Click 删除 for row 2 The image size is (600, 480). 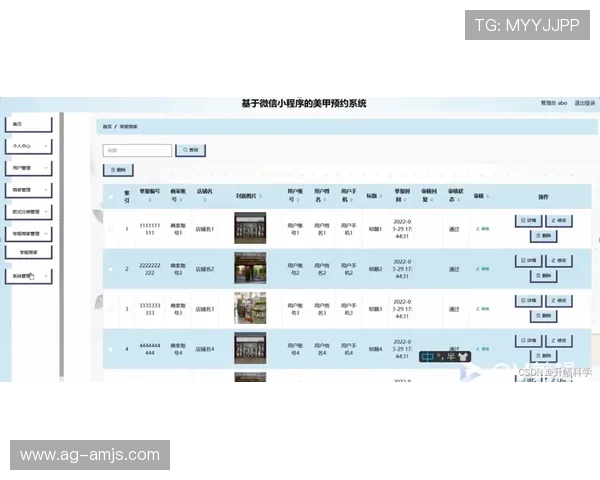point(543,276)
